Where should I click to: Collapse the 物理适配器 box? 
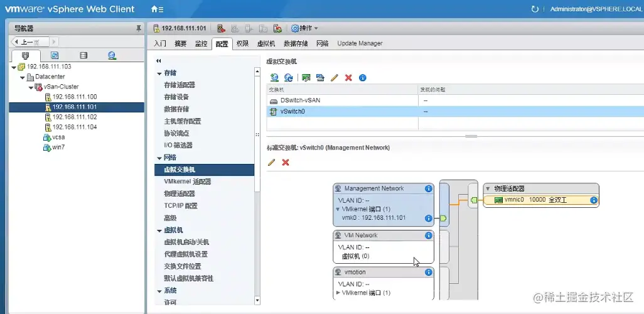488,188
